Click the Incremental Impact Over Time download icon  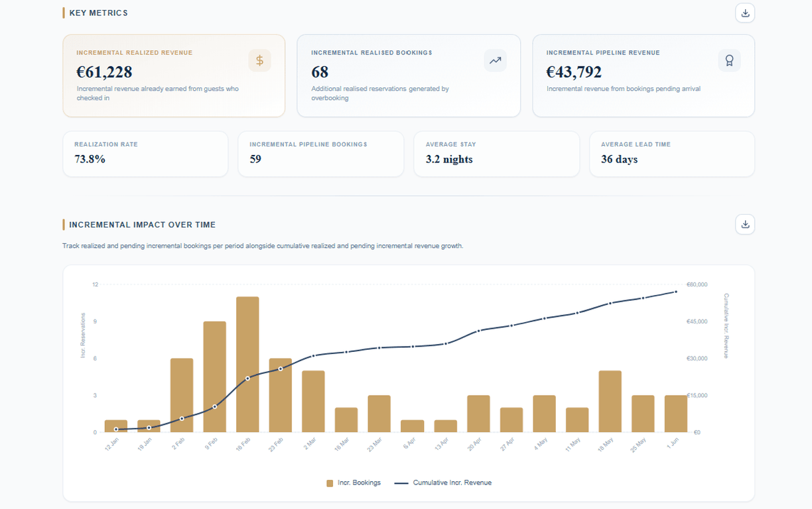745,224
